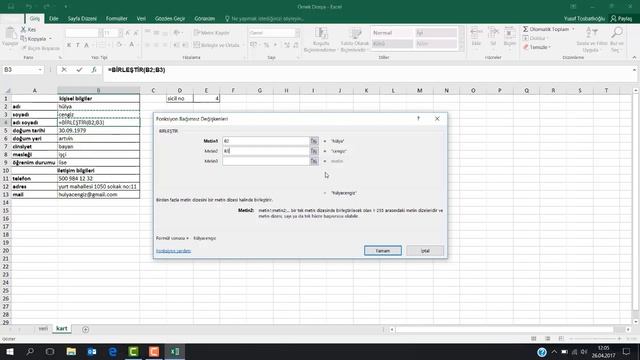
Task: Select row 15 header
Action: coord(6,211)
